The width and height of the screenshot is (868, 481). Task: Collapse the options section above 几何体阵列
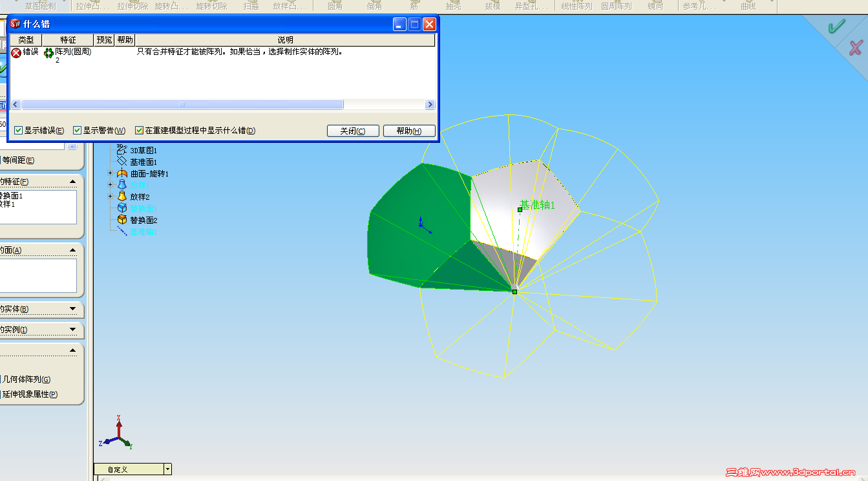pos(72,351)
